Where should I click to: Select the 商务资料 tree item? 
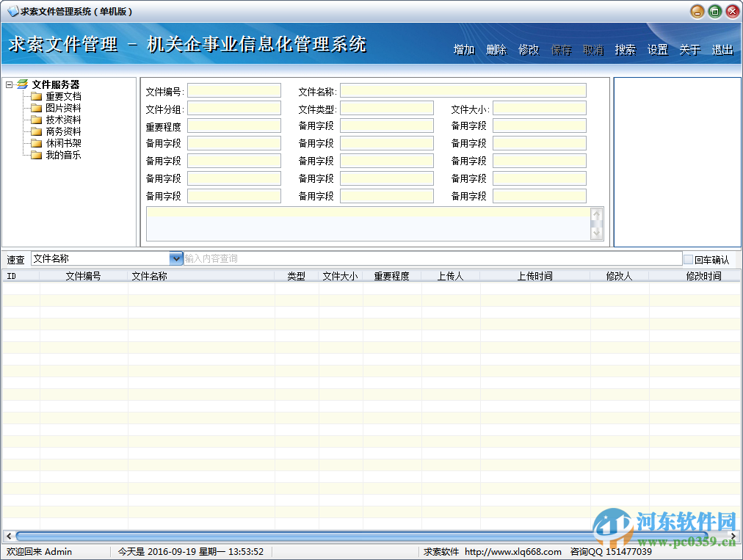[x=62, y=131]
